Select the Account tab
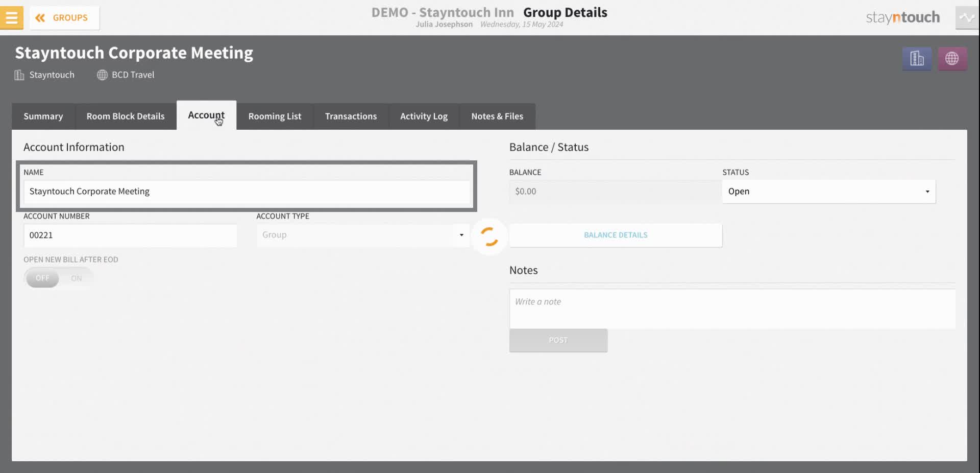Image resolution: width=980 pixels, height=473 pixels. pyautogui.click(x=206, y=115)
